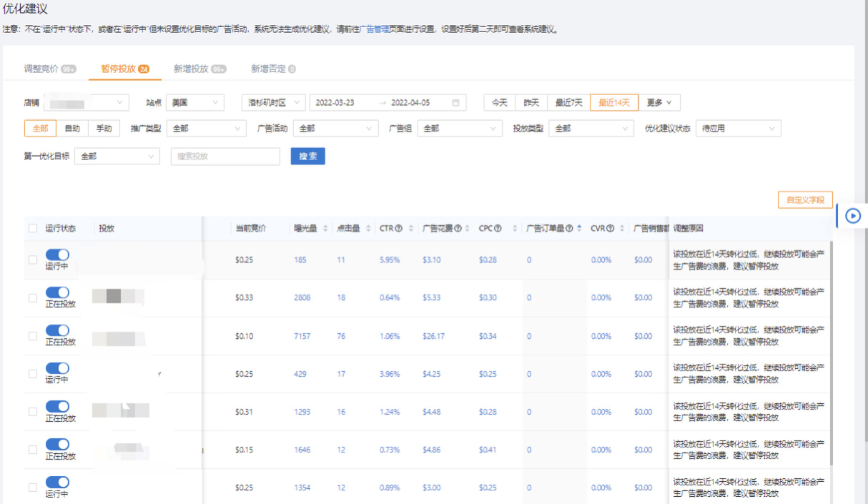Check the second row's checkbox
Screen dimensions: 868x504
pyautogui.click(x=32, y=299)
